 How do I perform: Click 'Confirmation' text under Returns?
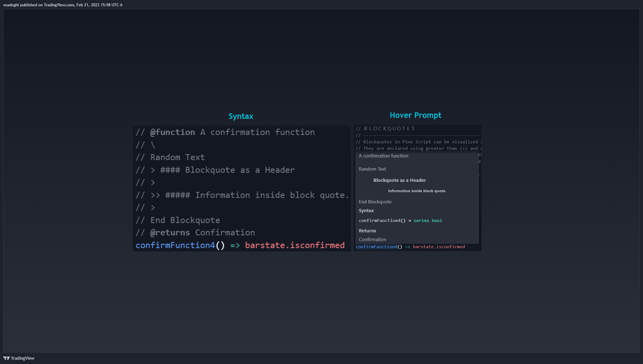(x=372, y=239)
